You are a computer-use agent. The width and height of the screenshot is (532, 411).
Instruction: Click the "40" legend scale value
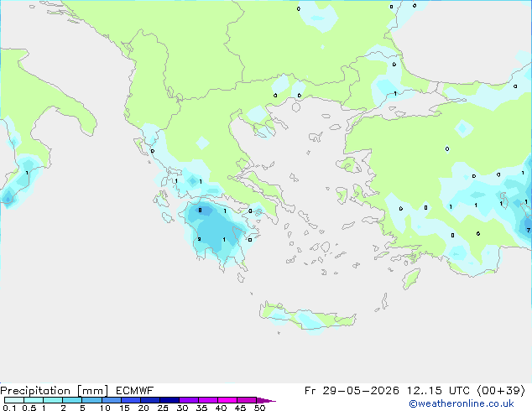[222, 408]
